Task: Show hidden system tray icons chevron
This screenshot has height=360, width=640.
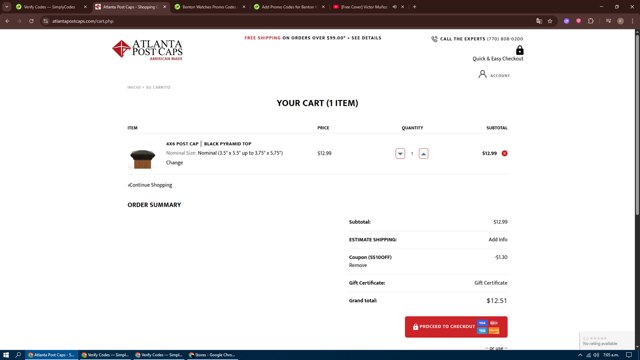Action: click(580, 355)
